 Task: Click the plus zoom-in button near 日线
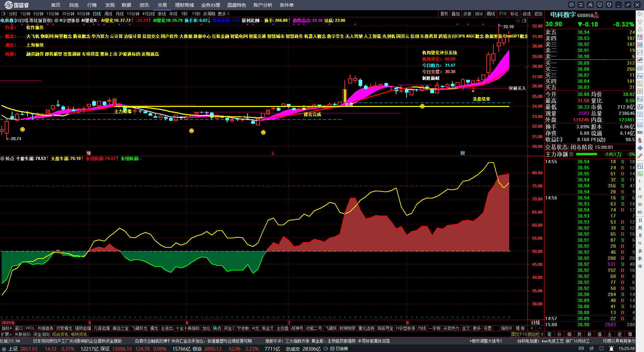pos(532,328)
